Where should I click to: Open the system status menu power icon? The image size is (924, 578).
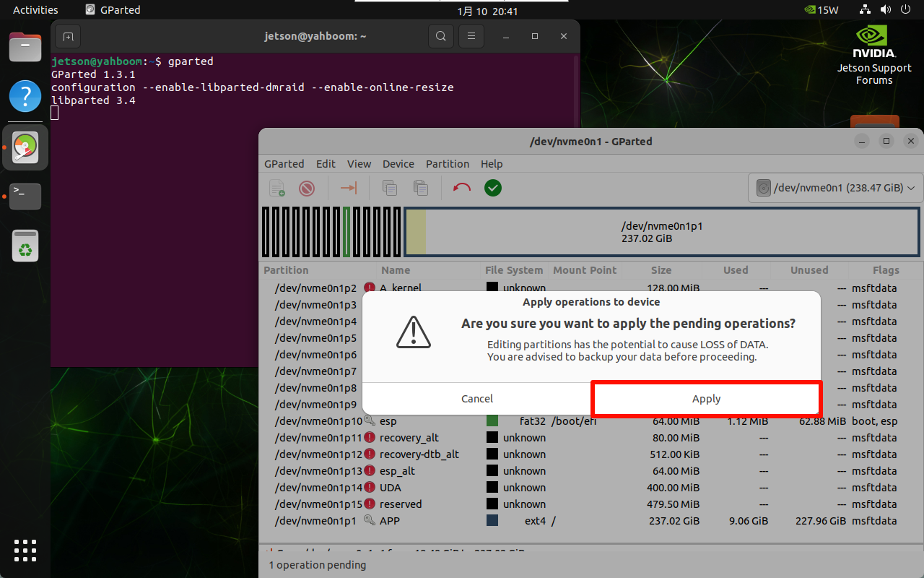tap(905, 10)
